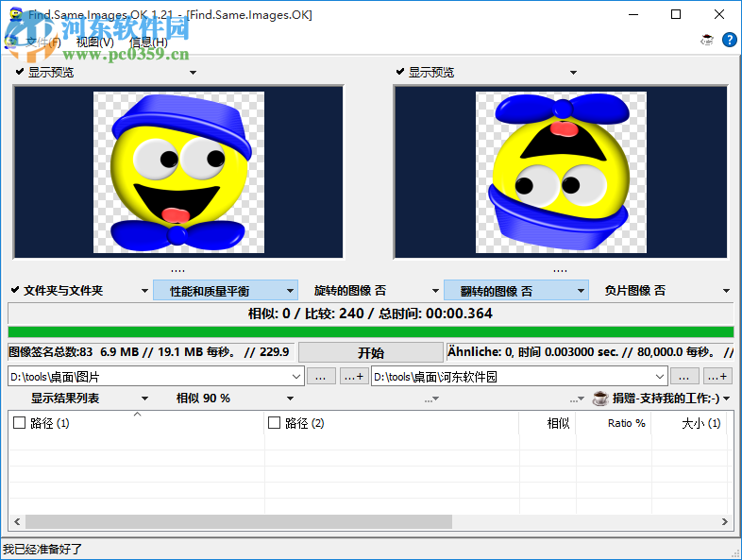742x560 pixels.
Task: Check the 路径 (1) column checkbox
Action: tap(20, 422)
